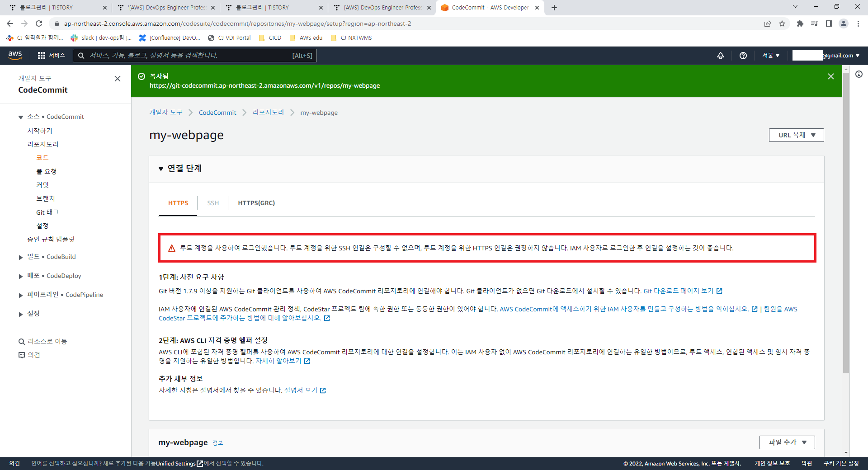Open the AWS logo home
The width and height of the screenshot is (868, 470).
tap(15, 55)
